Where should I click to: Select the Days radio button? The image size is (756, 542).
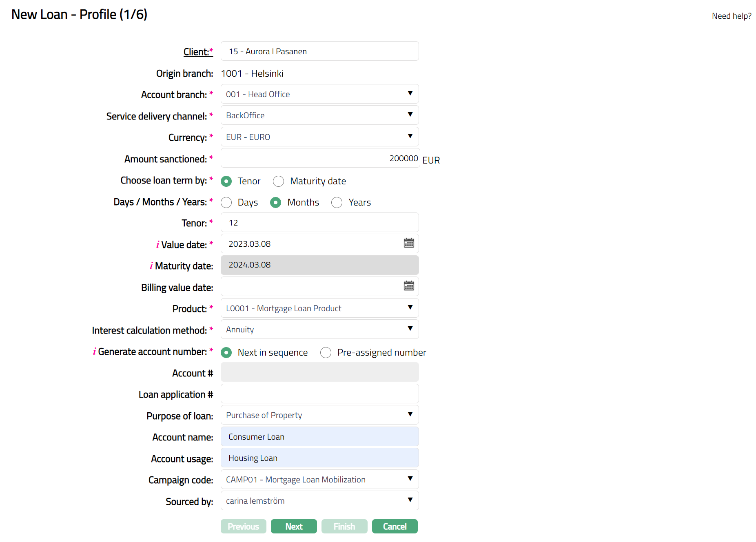[x=226, y=203]
